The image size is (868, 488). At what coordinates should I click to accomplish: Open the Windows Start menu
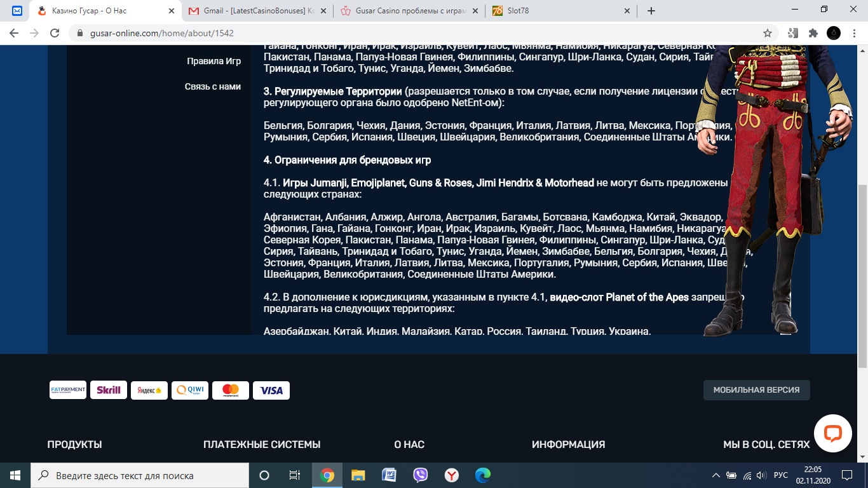pos(15,475)
